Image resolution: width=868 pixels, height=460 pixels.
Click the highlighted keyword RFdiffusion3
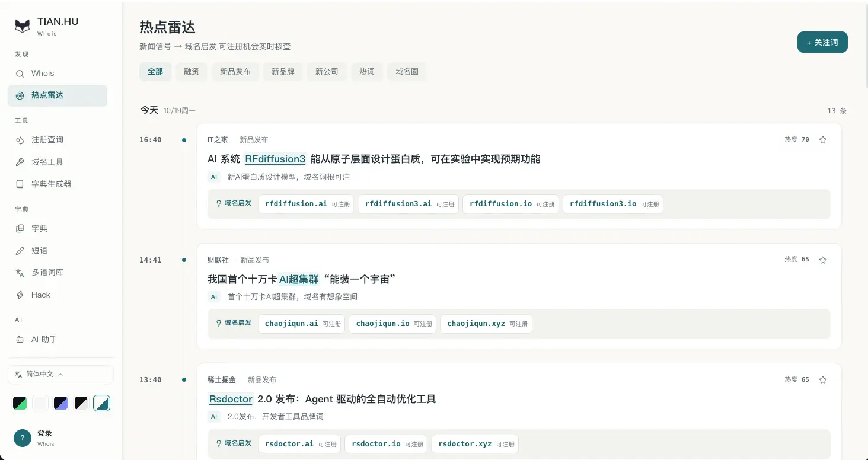pyautogui.click(x=275, y=159)
